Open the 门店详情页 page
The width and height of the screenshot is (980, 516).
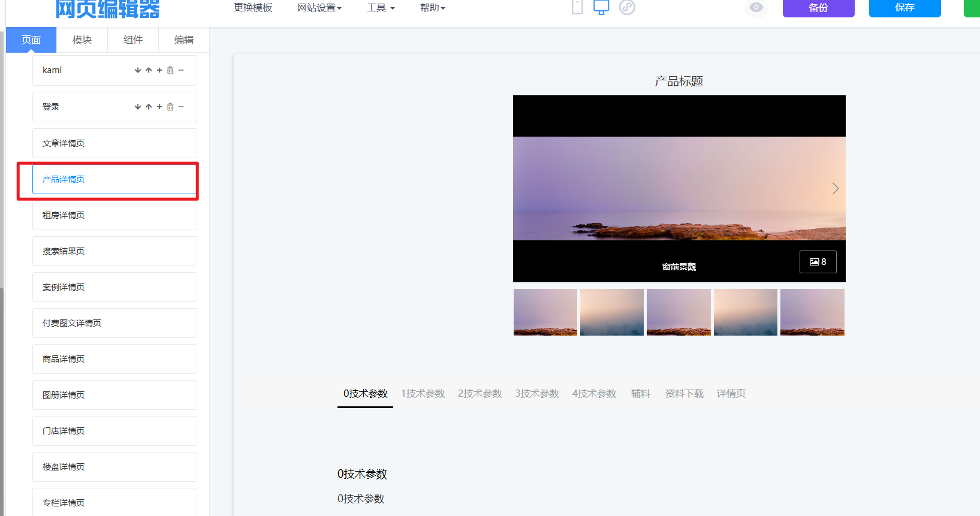pos(114,431)
